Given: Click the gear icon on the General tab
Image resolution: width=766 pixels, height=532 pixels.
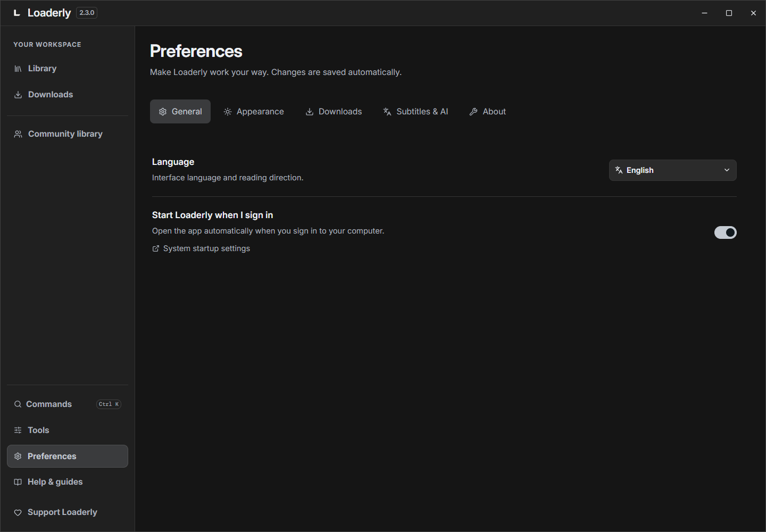Looking at the screenshot, I should click(x=163, y=112).
